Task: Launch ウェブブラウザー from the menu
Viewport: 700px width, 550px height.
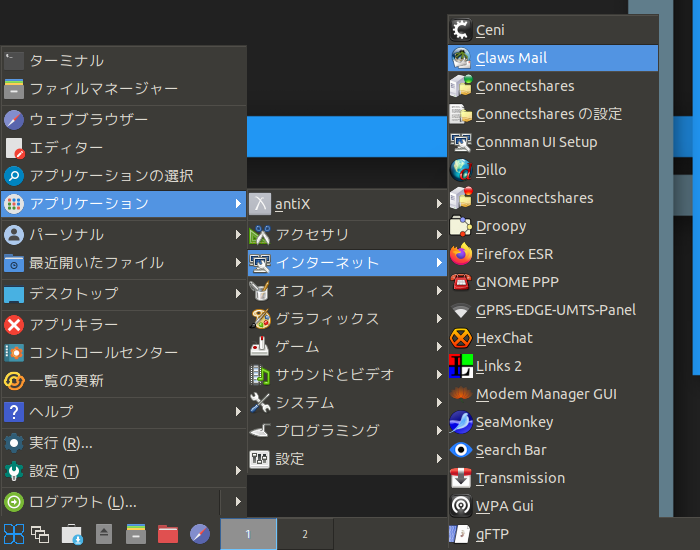Action: (x=124, y=120)
